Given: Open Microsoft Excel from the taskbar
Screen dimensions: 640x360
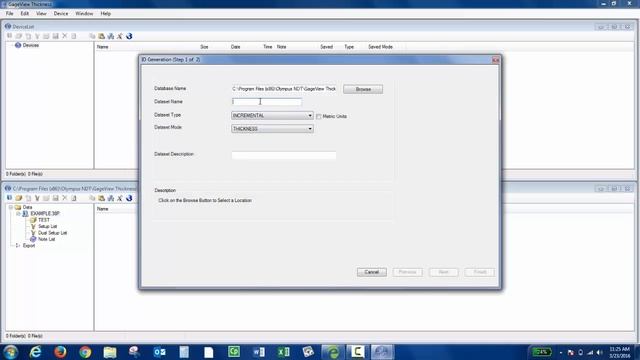Looking at the screenshot, I should click(x=283, y=352).
